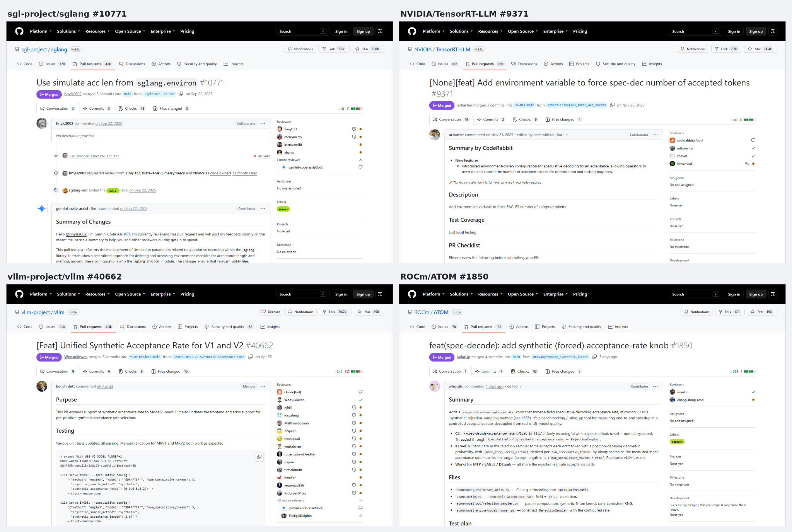Fork the vllm repository

pyautogui.click(x=335, y=312)
